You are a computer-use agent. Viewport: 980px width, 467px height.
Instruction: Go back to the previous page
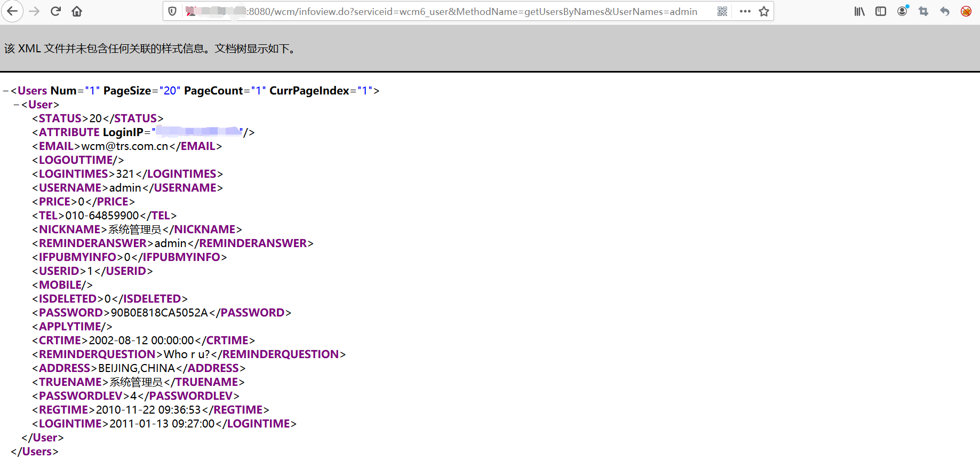12,11
